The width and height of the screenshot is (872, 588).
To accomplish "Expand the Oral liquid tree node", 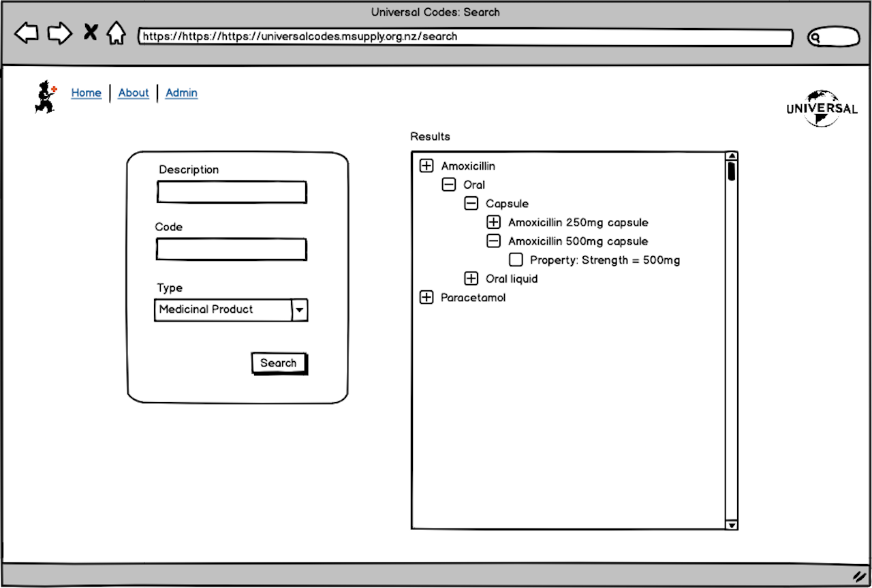I will coord(471,278).
